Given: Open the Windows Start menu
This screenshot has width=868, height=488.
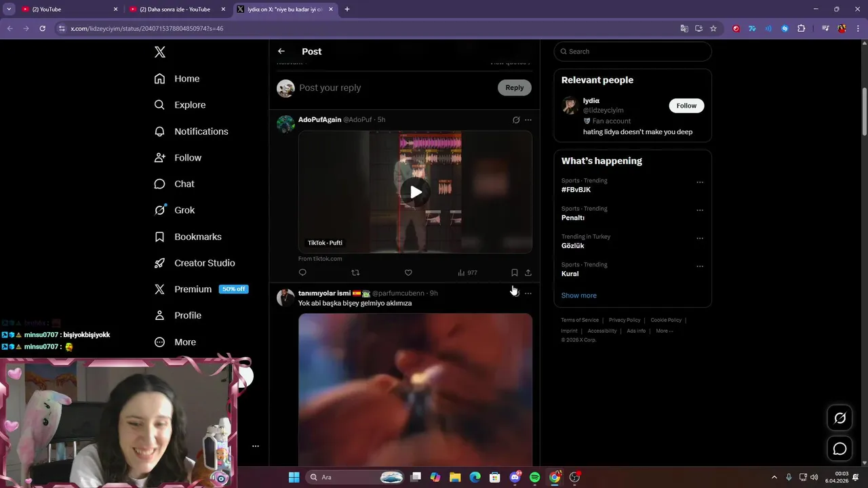Looking at the screenshot, I should [294, 477].
